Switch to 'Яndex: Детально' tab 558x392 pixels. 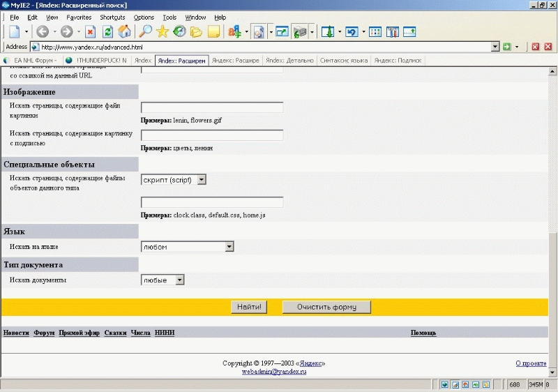click(x=289, y=61)
